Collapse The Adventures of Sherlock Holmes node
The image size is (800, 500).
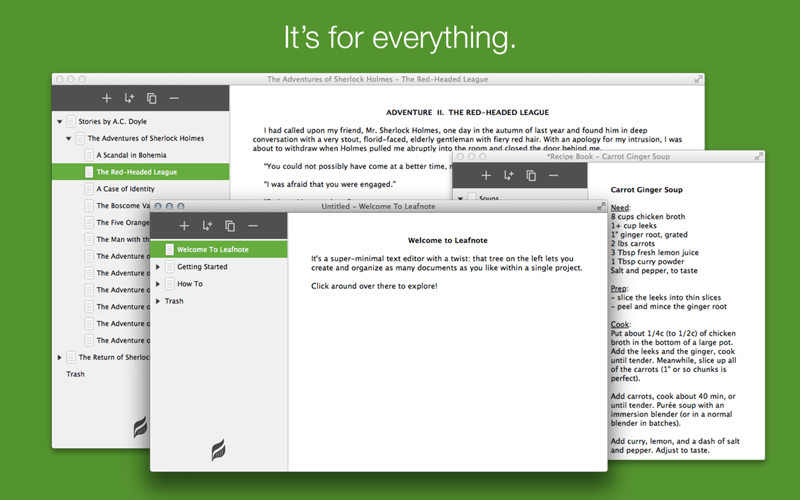click(x=69, y=138)
